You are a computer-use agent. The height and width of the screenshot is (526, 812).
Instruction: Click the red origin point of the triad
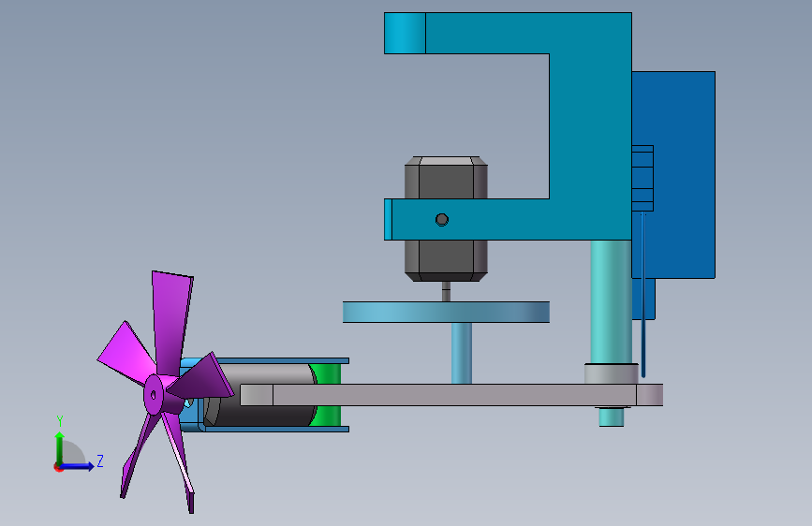[x=58, y=468]
